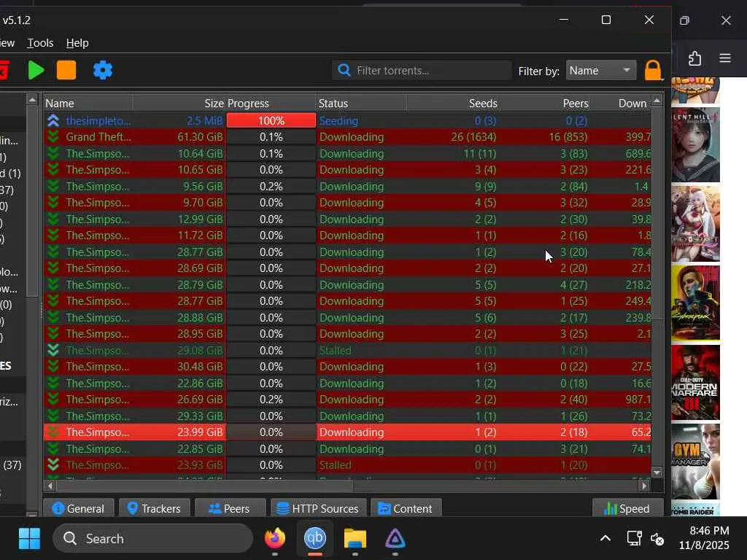Sort by the Progress column header
Image resolution: width=747 pixels, height=560 pixels.
270,104
